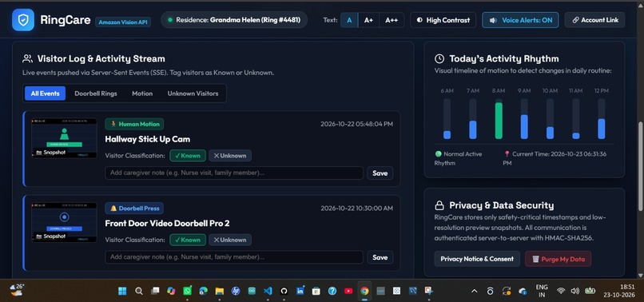Switch to the Unknown Visitors tab
The width and height of the screenshot is (644, 302).
tap(193, 93)
